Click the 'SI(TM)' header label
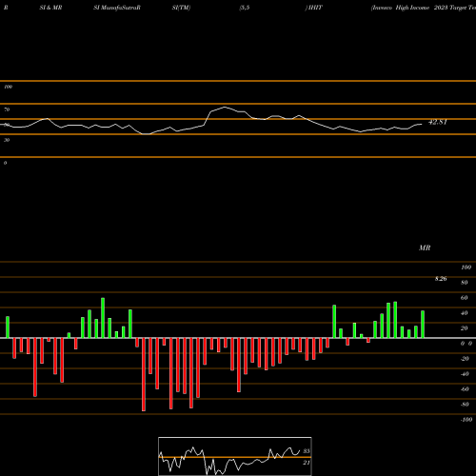476x476 pixels. 181,8
